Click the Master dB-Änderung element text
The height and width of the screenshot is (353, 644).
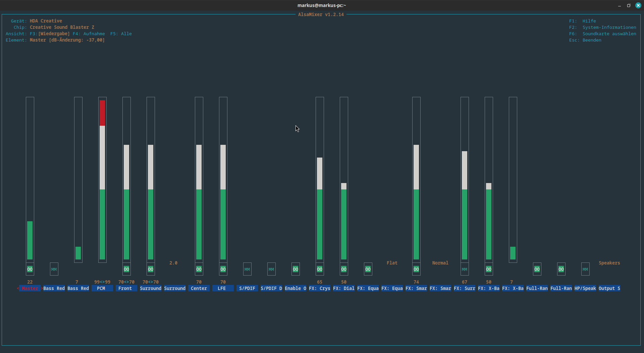point(67,40)
